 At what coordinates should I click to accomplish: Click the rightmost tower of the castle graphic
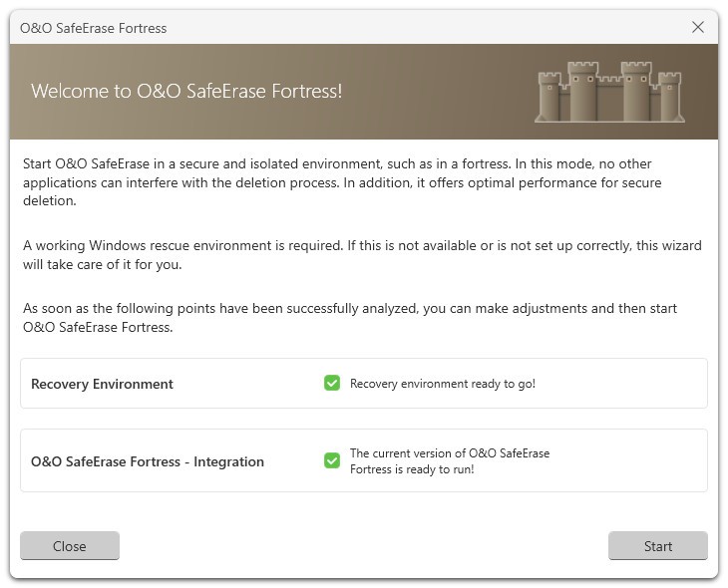(x=670, y=96)
